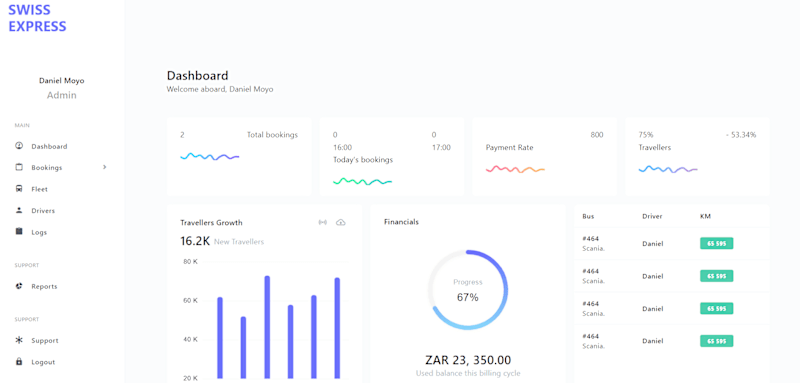The image size is (800, 383).
Task: Open the Fleet menu item
Action: tap(39, 189)
